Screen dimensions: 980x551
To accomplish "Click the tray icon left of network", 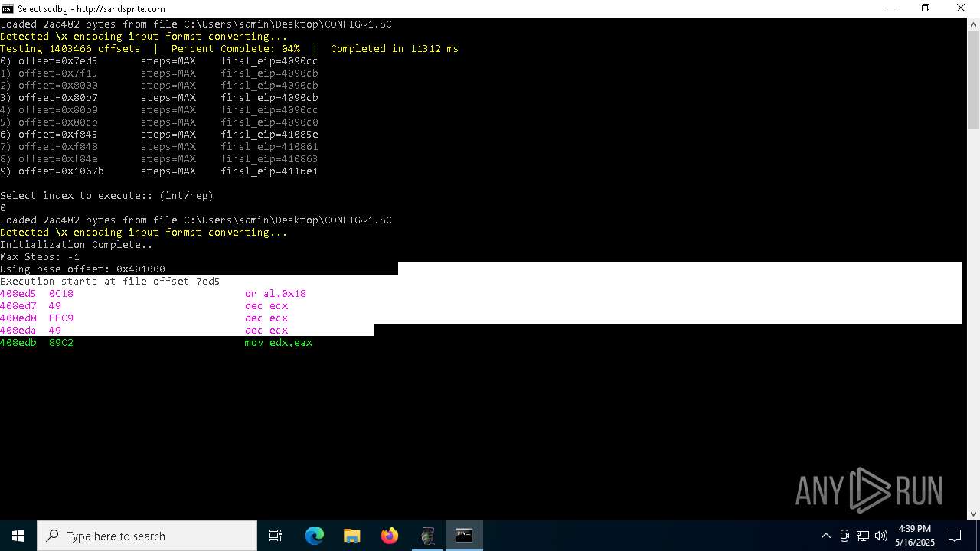I will pyautogui.click(x=844, y=536).
